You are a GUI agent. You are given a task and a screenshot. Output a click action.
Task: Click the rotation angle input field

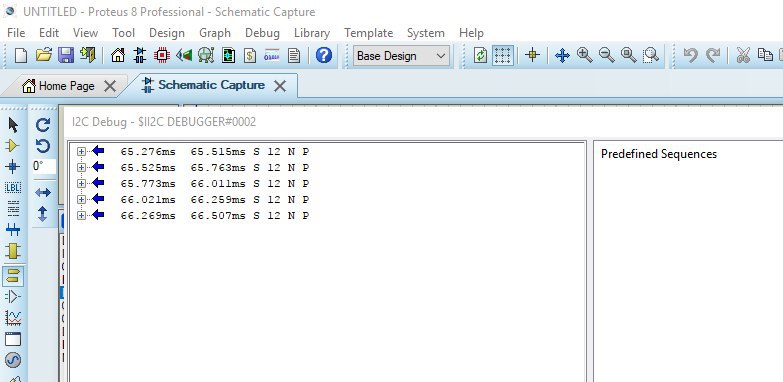click(x=44, y=166)
